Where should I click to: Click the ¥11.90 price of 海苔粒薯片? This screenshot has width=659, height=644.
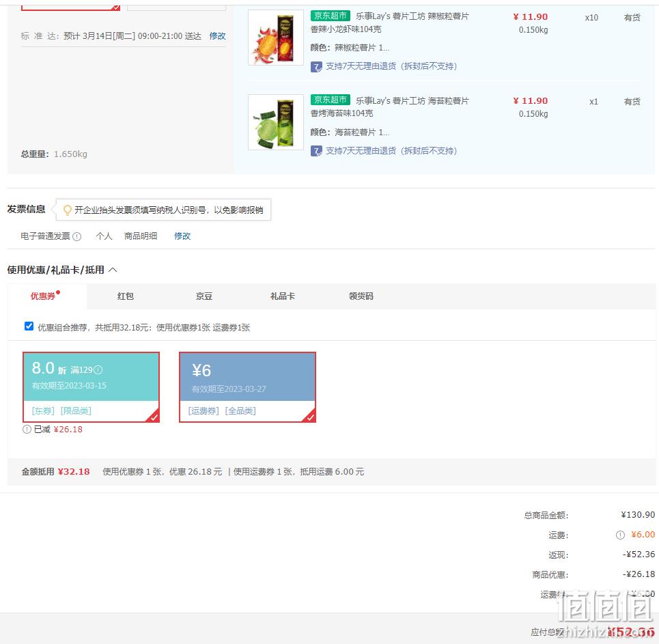coord(531,101)
